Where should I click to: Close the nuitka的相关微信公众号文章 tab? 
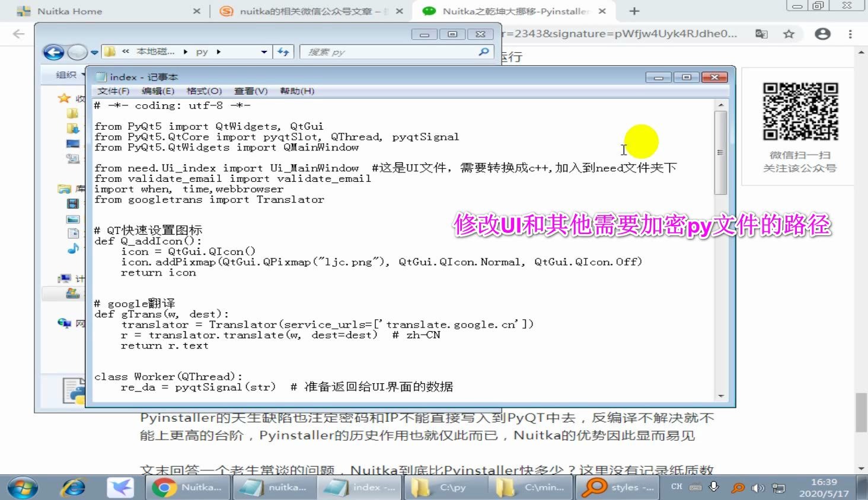(400, 11)
